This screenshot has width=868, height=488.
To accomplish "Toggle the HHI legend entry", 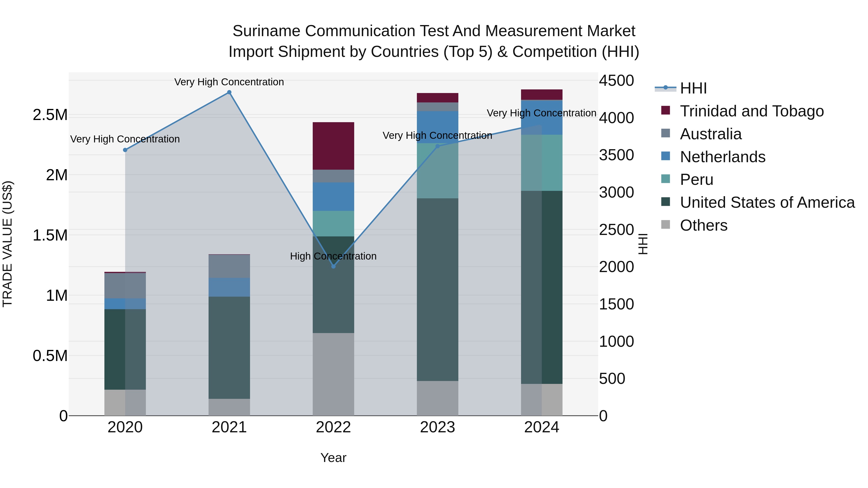I will point(681,88).
